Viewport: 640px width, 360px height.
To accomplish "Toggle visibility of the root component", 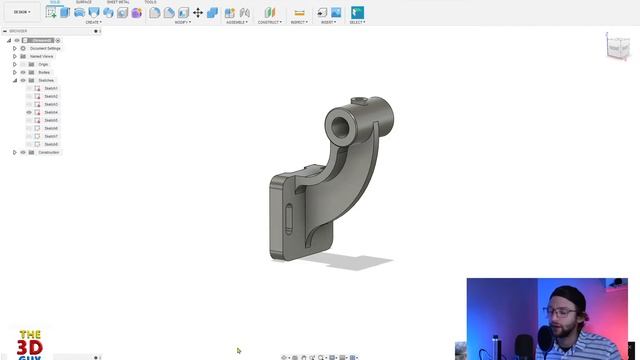I will (x=17, y=40).
